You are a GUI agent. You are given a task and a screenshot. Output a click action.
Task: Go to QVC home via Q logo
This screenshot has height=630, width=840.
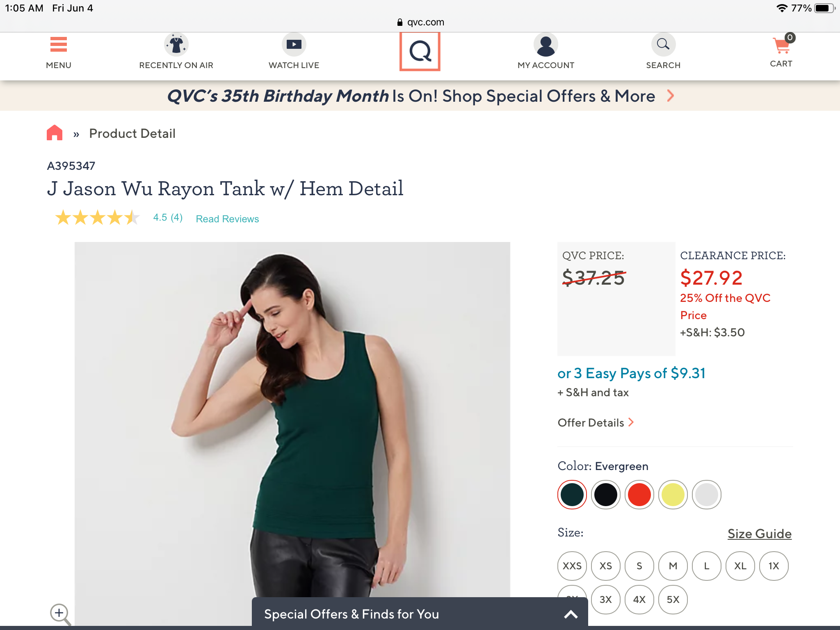tap(420, 52)
